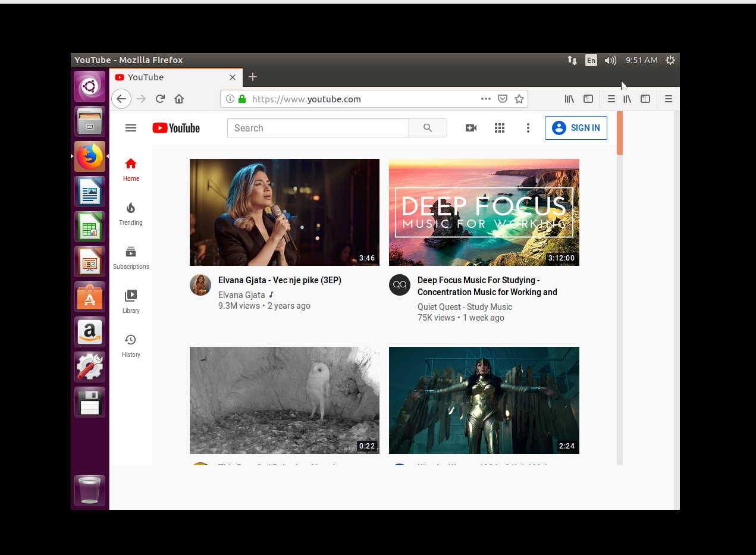
Task: Open History in the sidebar
Action: tap(131, 346)
